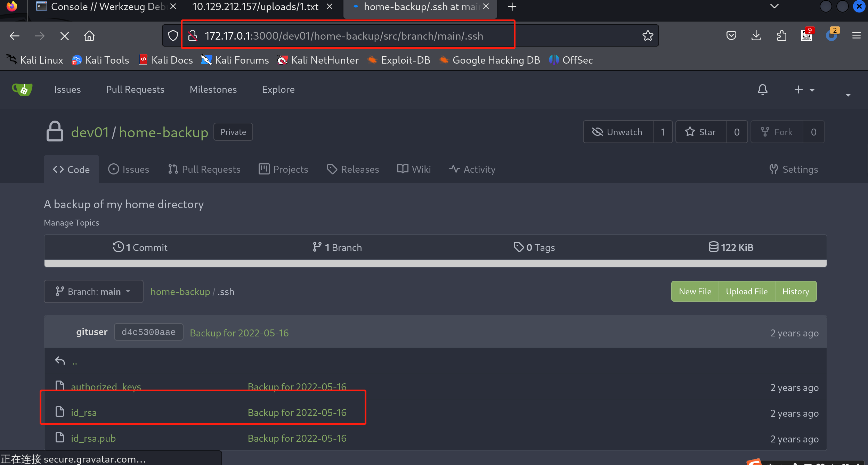This screenshot has height=465, width=868.
Task: Toggle Unwatch on this repository
Action: [x=618, y=132]
